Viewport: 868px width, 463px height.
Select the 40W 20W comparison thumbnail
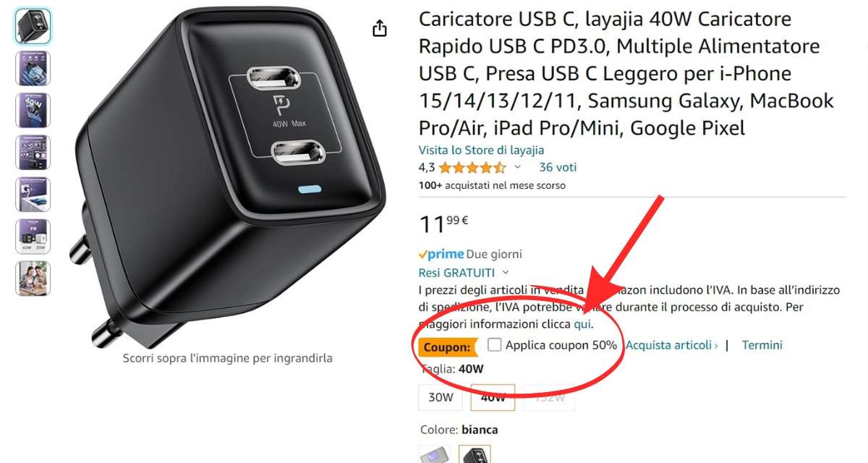tap(33, 237)
